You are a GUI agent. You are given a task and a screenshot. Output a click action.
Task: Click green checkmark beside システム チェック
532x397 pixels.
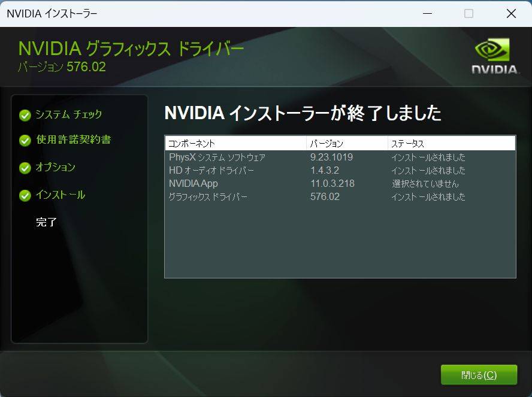coord(25,116)
